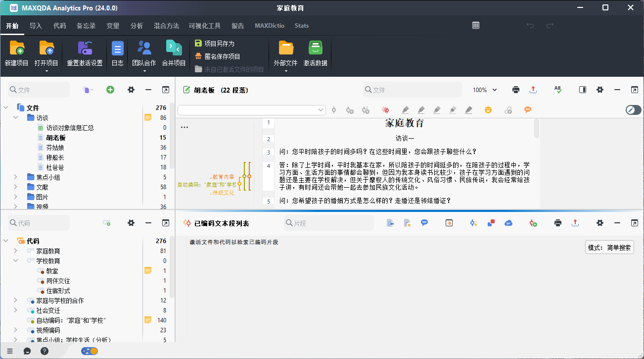Click the 团队合作 icon
644x359 pixels.
pos(144,48)
